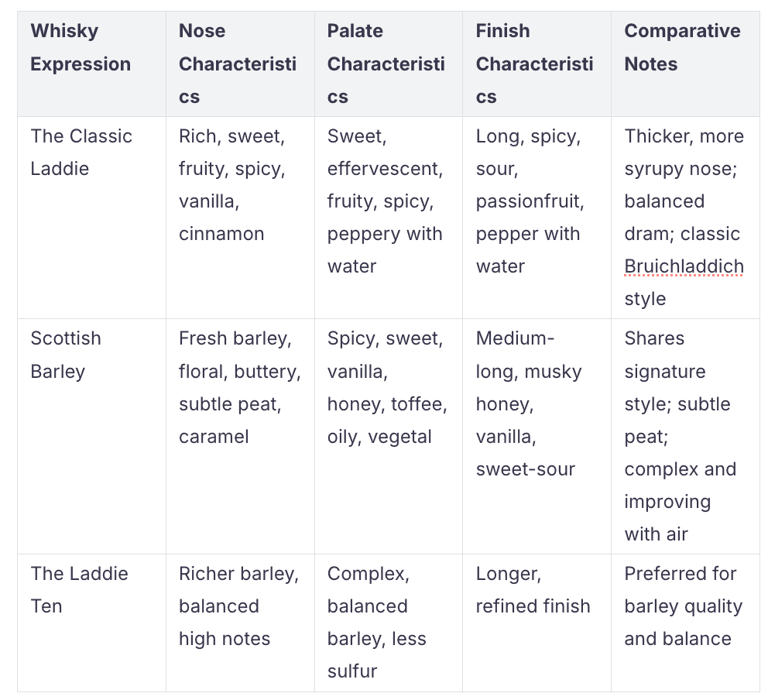Viewport: 768px width, 700px height.
Task: Click the palate cell mentioning less sulfur
Action: (x=376, y=623)
